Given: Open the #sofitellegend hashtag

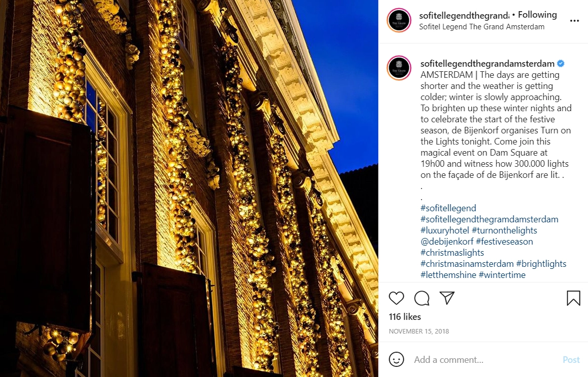Looking at the screenshot, I should pos(448,208).
